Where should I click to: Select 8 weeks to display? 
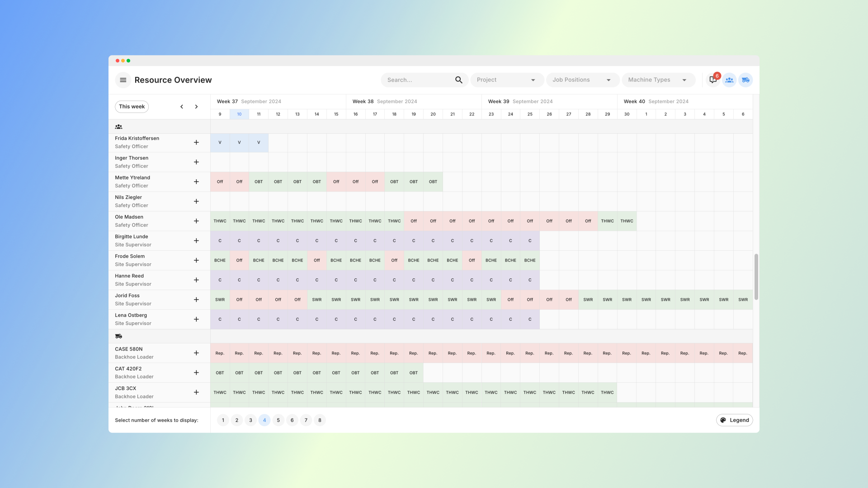tap(320, 420)
